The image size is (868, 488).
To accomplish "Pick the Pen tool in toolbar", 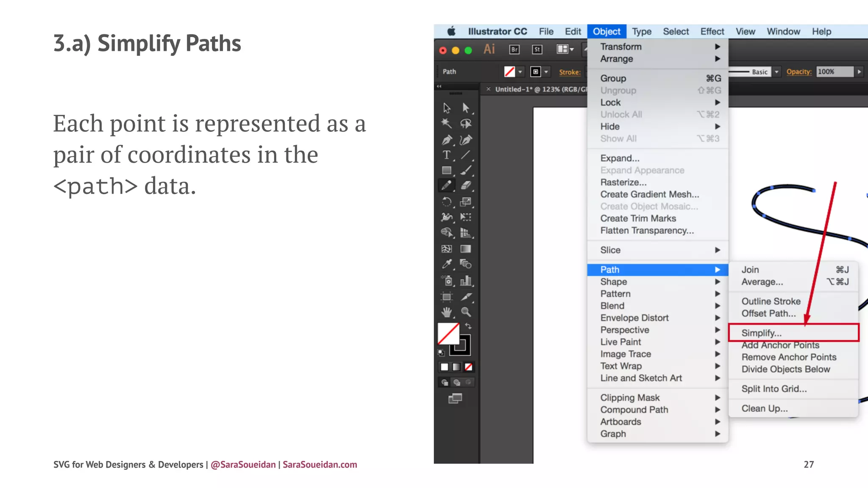I will (446, 140).
